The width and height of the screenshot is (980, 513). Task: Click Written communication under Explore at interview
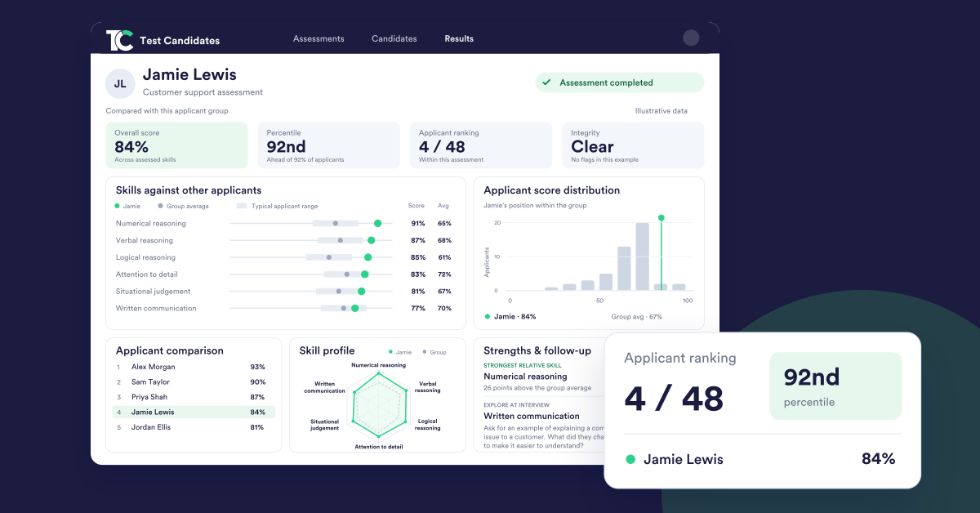[532, 416]
